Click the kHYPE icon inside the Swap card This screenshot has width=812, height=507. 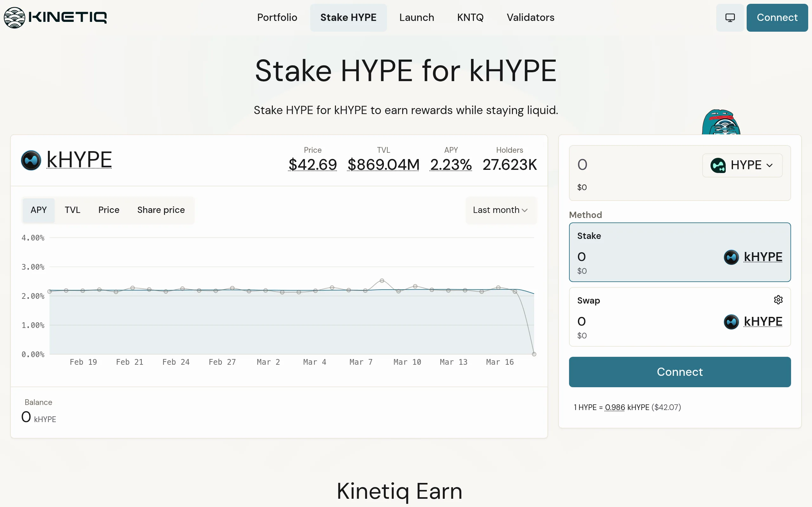click(x=732, y=322)
